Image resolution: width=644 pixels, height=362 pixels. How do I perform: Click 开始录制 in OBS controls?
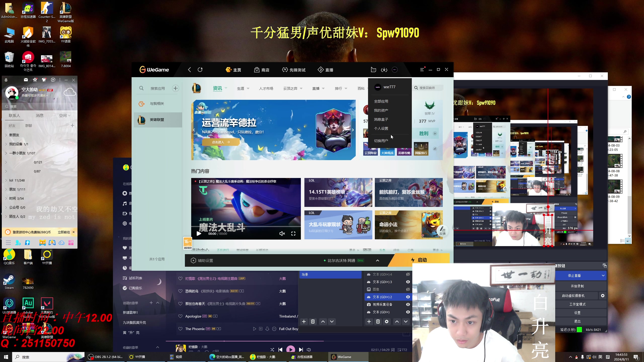tap(577, 286)
